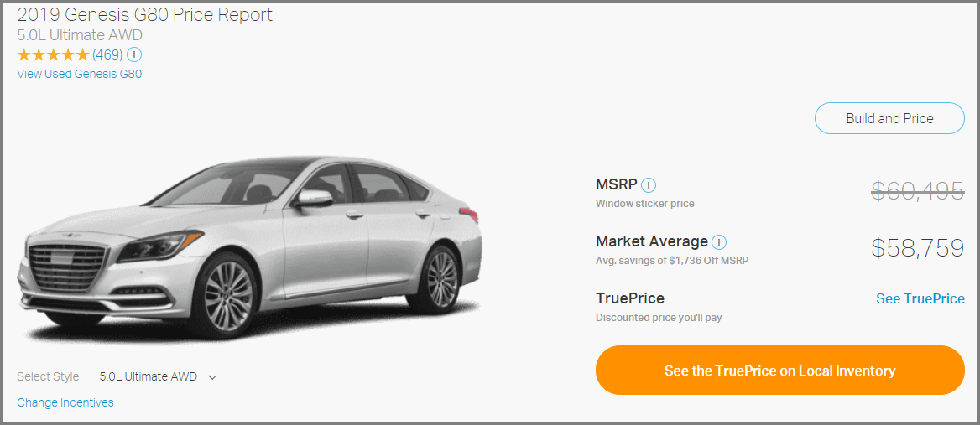This screenshot has height=425, width=980.
Task: Click the middle star in the rating
Action: (54, 55)
